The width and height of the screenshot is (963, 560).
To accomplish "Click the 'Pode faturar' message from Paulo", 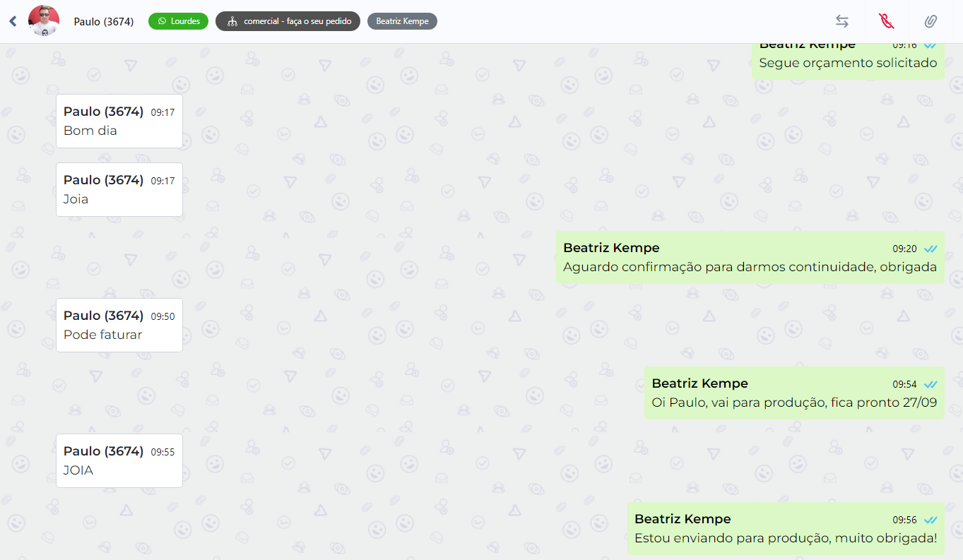I will (x=119, y=326).
